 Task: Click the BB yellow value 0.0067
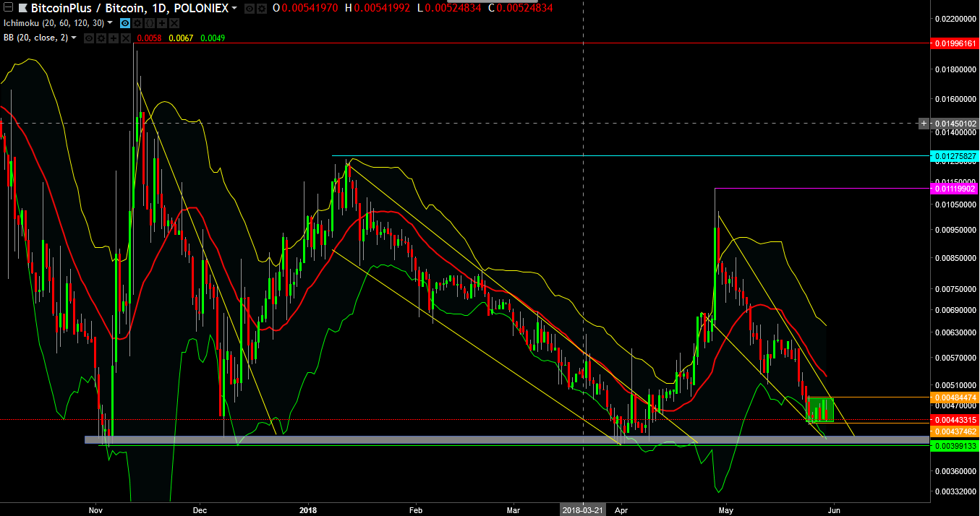click(x=182, y=37)
